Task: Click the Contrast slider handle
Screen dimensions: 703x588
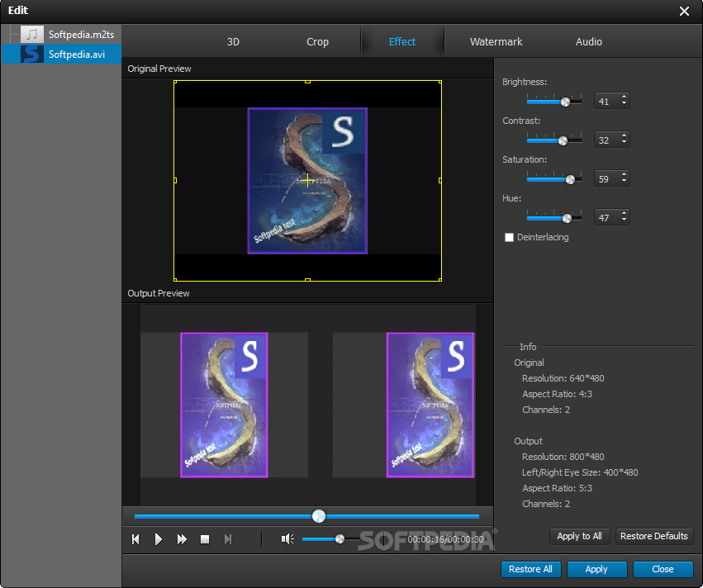Action: click(563, 140)
